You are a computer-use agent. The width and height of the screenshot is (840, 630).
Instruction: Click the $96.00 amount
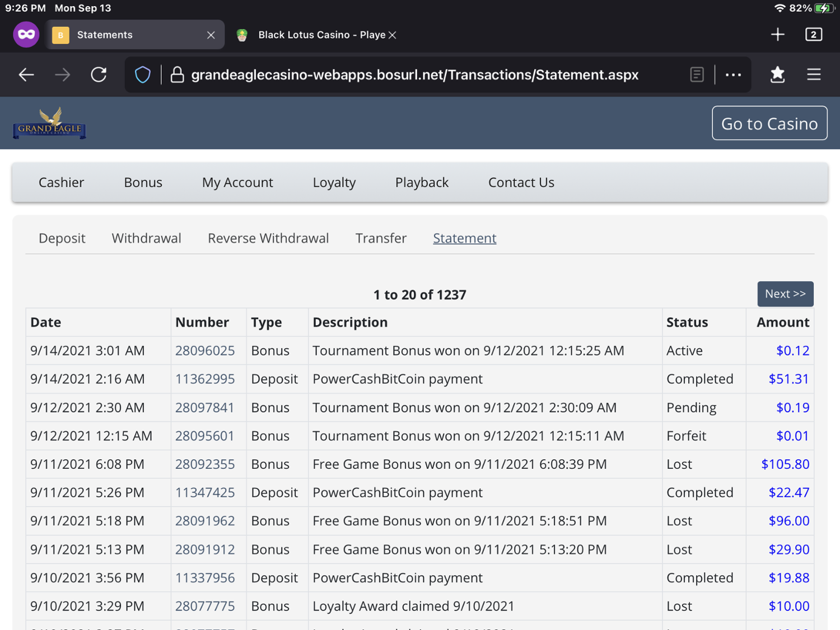click(x=788, y=521)
